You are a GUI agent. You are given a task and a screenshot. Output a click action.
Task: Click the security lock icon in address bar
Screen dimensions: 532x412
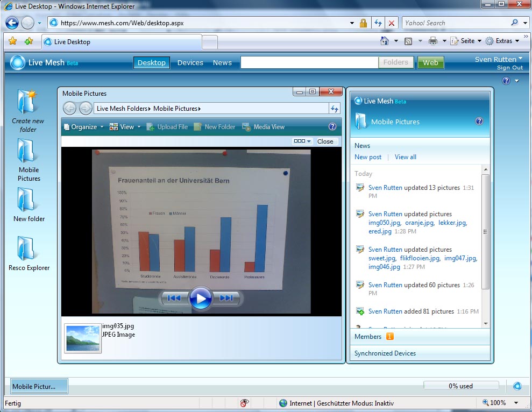click(363, 23)
